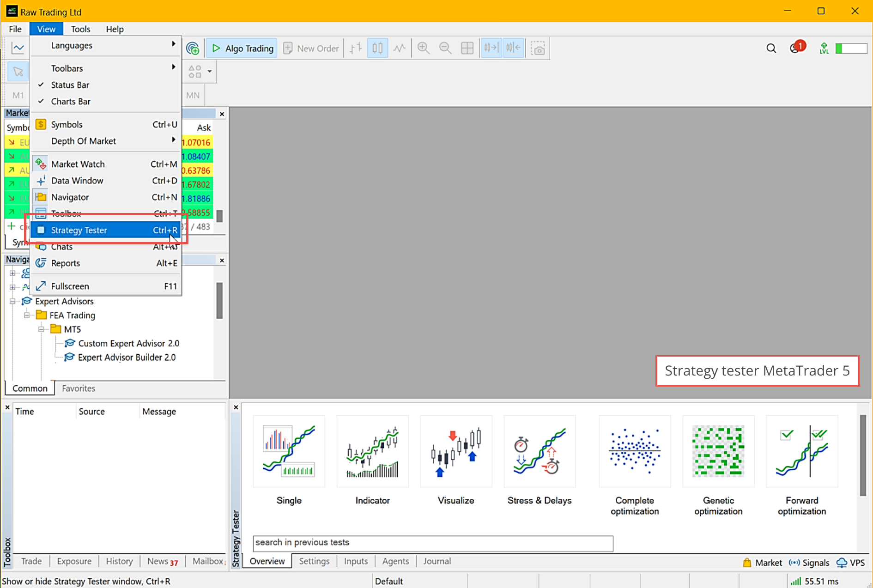Click the Forward optimization icon
The height and width of the screenshot is (588, 873).
coord(802,451)
